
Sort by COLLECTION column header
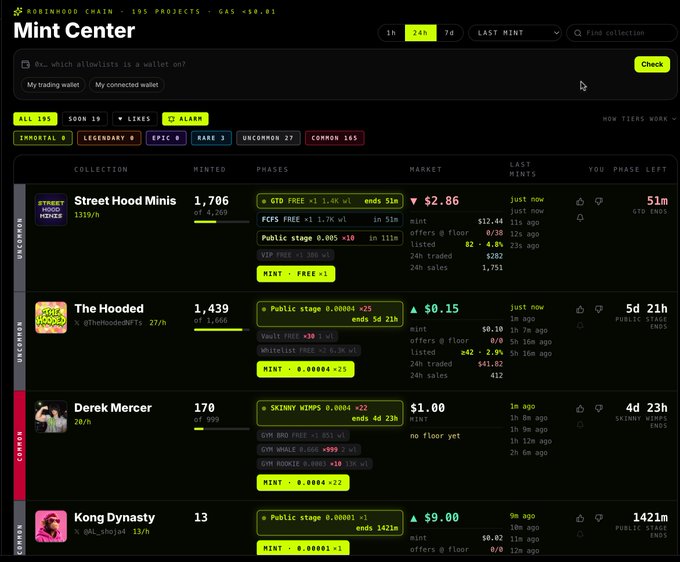coord(101,170)
